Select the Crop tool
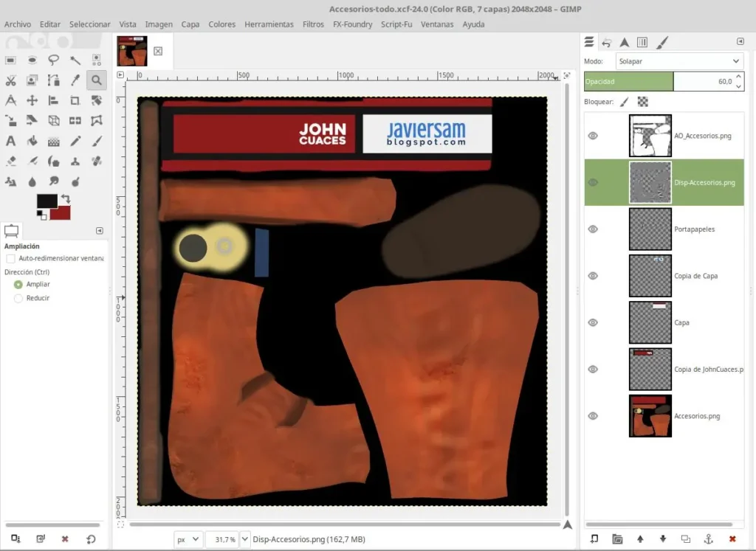The image size is (756, 551). [75, 100]
